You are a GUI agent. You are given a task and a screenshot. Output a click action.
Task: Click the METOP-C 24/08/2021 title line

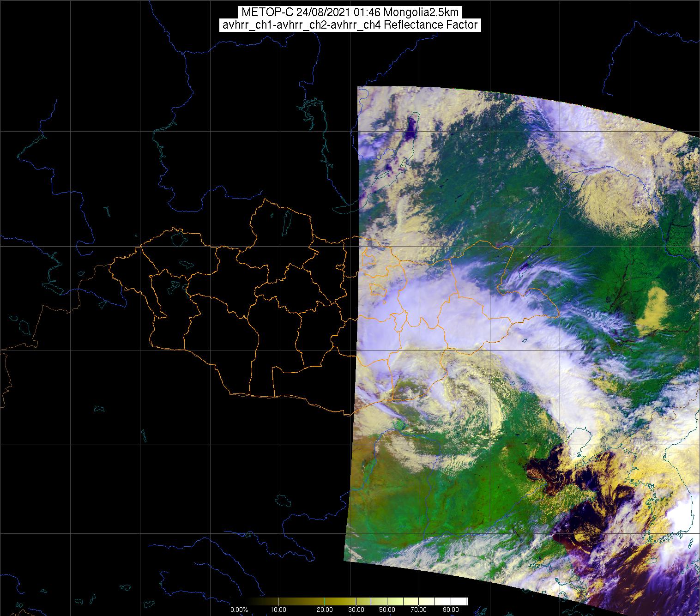point(350,12)
